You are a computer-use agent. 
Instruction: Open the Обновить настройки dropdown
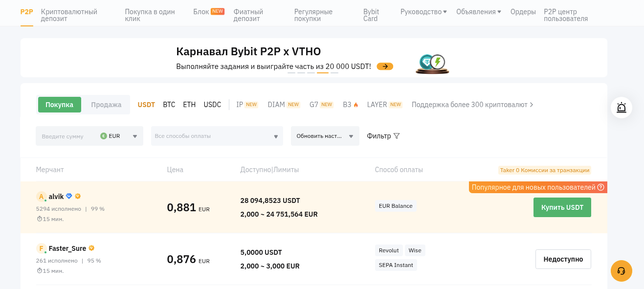click(325, 136)
